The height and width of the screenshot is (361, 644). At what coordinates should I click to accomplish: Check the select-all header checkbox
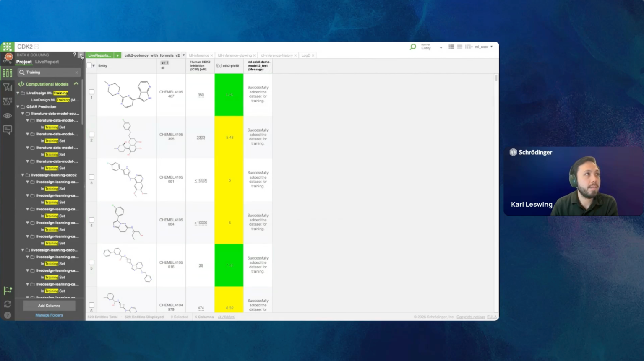pyautogui.click(x=89, y=65)
